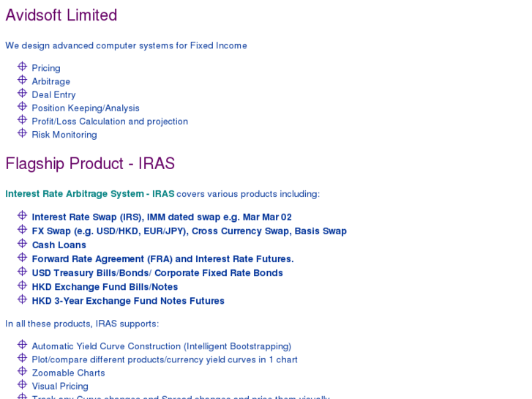Click the bullet icon beside Pricing

coord(22,66)
